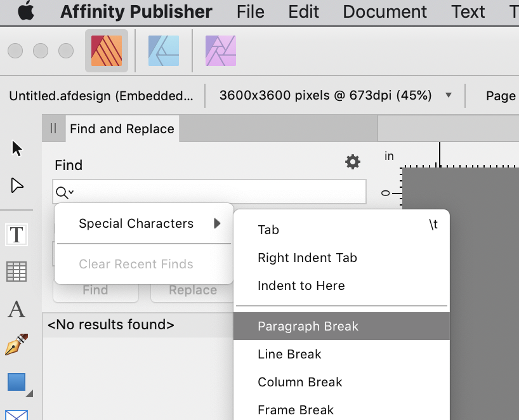Screen dimensions: 519x420
Task: Insert a Paragraph Break special character
Action: [x=308, y=326]
